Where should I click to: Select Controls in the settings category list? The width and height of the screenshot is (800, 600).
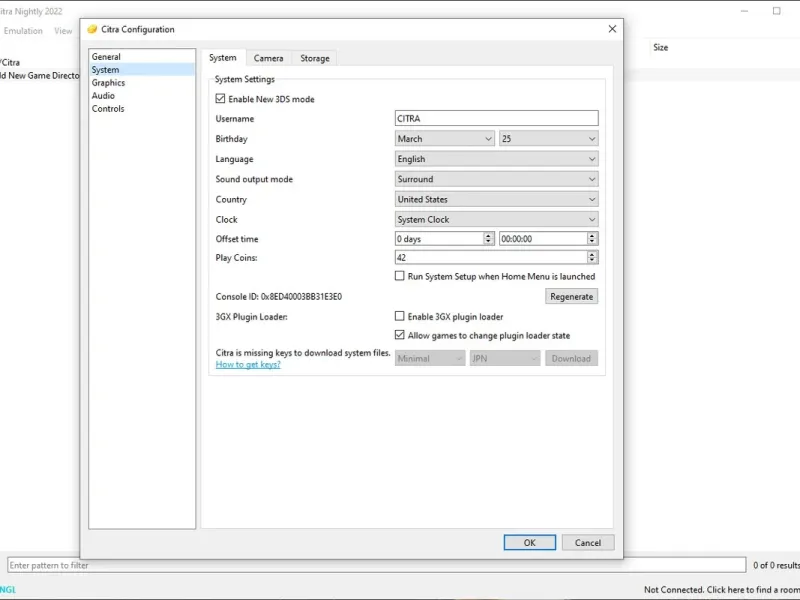pyautogui.click(x=141, y=109)
